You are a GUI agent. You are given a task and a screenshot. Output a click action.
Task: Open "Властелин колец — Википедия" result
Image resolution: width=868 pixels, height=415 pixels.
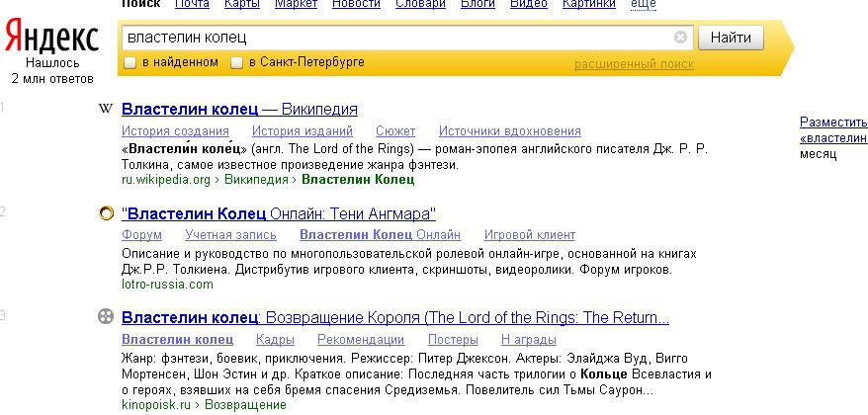coord(238,109)
